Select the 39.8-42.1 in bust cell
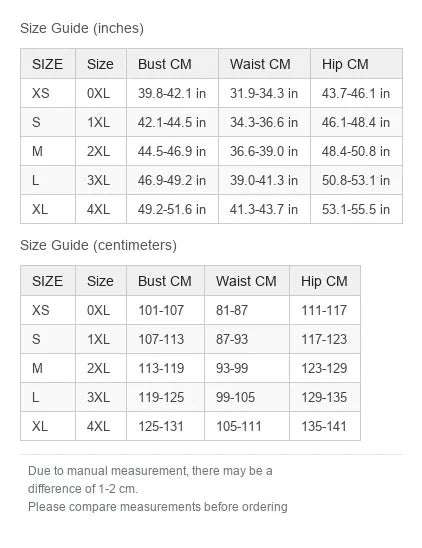This screenshot has width=422, height=548. pyautogui.click(x=172, y=93)
